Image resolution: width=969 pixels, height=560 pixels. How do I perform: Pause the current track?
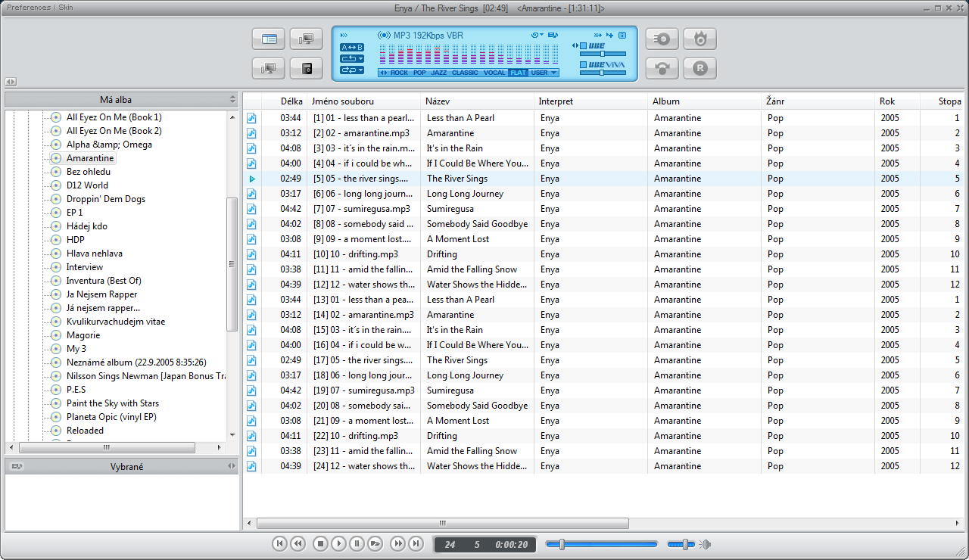point(357,543)
